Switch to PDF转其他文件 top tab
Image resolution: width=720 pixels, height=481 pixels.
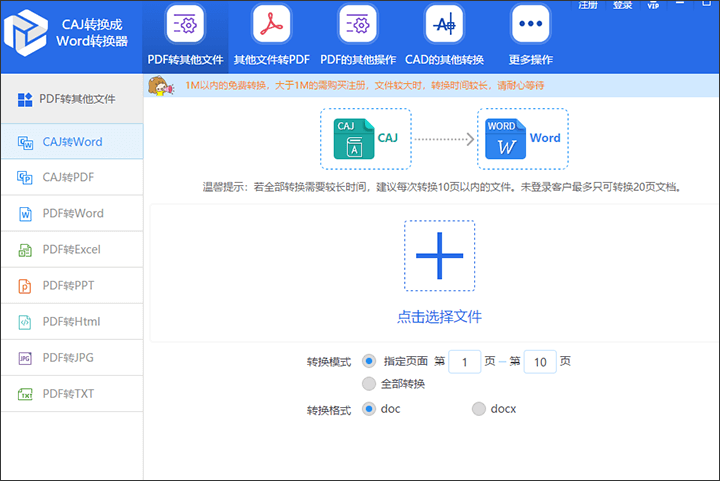click(185, 37)
